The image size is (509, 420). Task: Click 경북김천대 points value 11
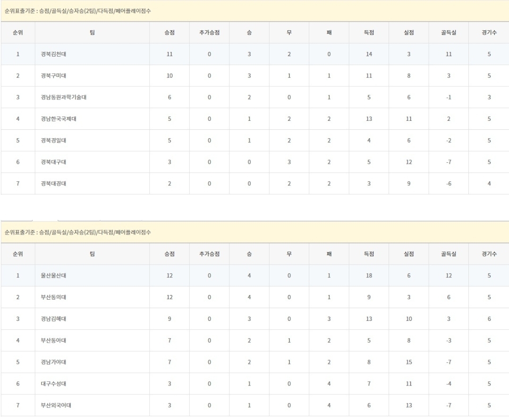click(170, 54)
